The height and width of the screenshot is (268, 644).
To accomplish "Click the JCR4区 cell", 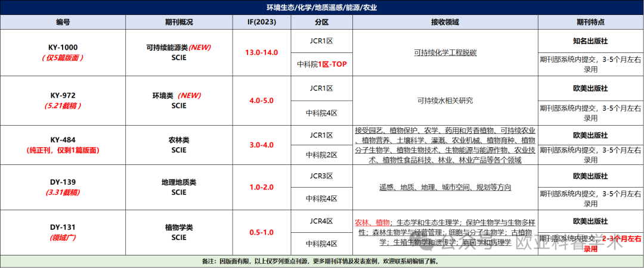I will coord(321,221).
